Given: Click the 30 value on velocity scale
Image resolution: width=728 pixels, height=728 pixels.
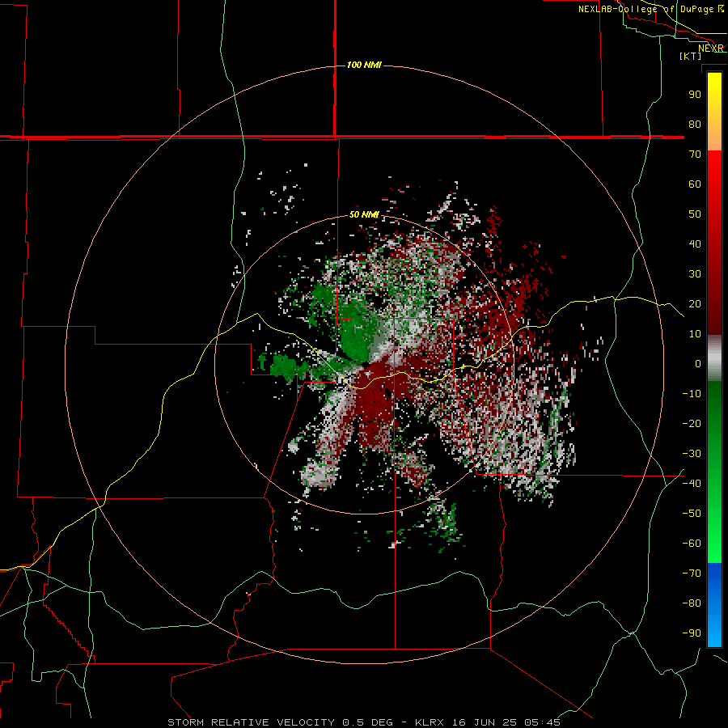Looking at the screenshot, I should click(x=695, y=274).
